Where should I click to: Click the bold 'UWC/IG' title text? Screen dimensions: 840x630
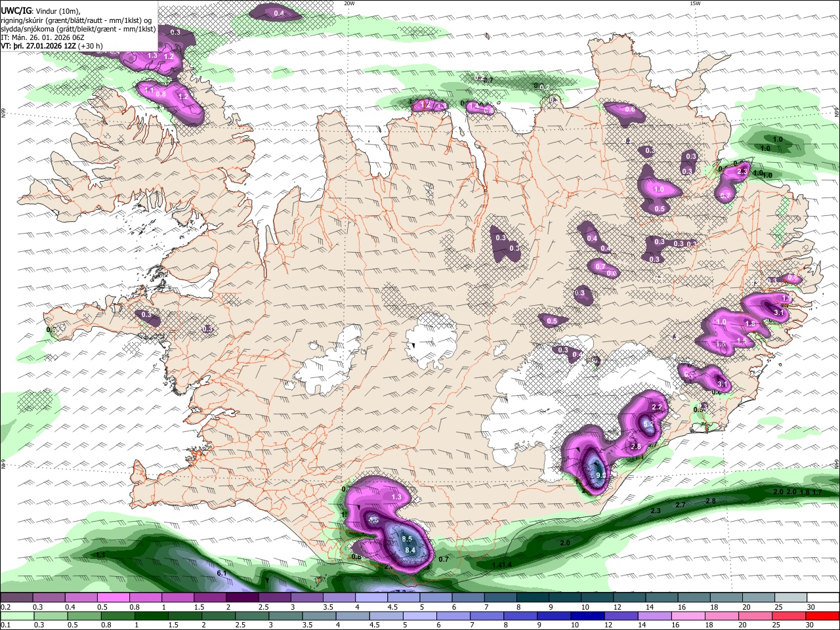15,10
